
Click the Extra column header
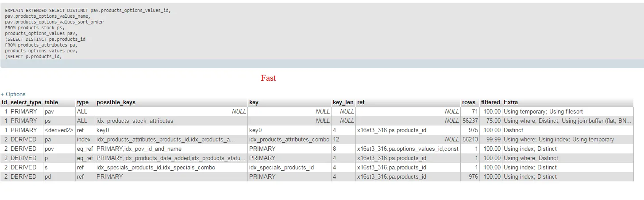511,102
